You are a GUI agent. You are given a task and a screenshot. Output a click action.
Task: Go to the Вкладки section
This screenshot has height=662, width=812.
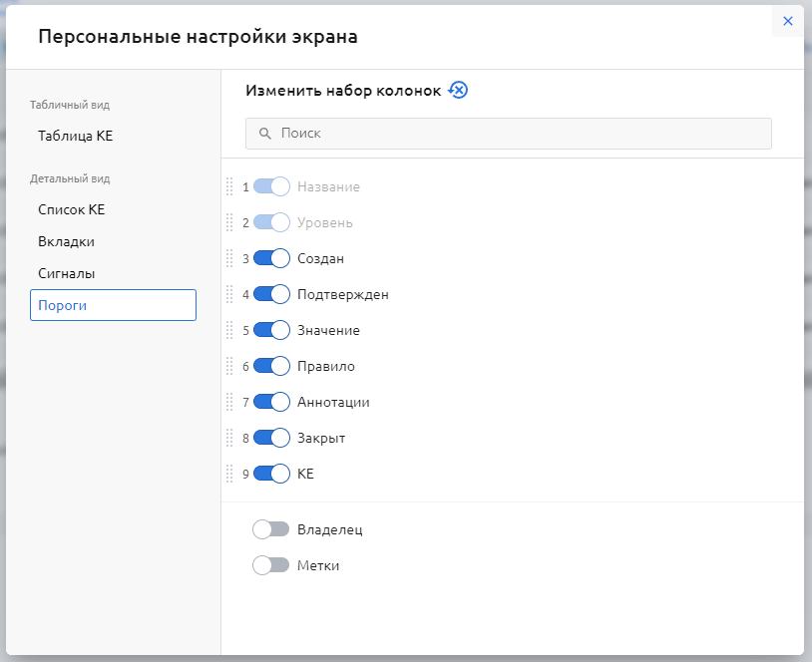point(67,241)
